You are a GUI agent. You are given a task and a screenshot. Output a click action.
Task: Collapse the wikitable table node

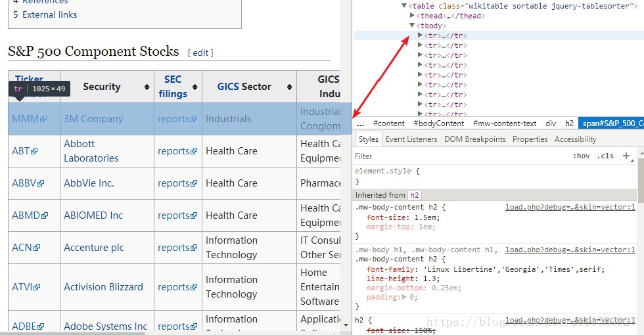[404, 6]
